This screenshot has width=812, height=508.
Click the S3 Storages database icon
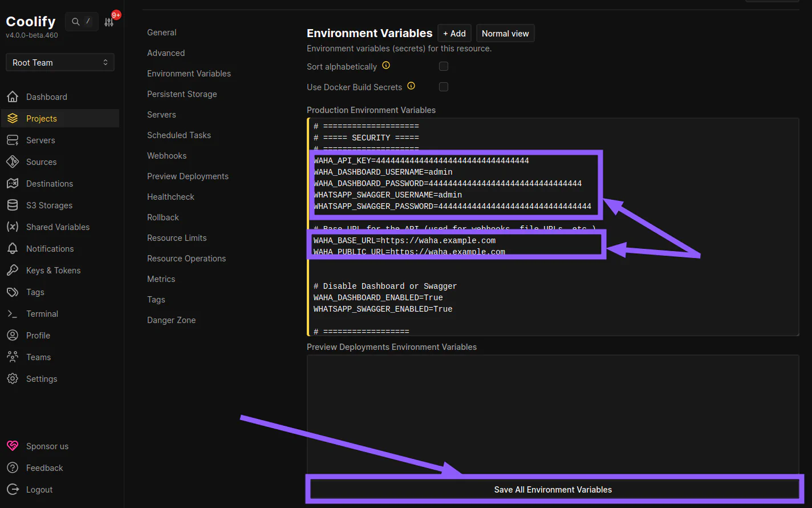point(12,205)
